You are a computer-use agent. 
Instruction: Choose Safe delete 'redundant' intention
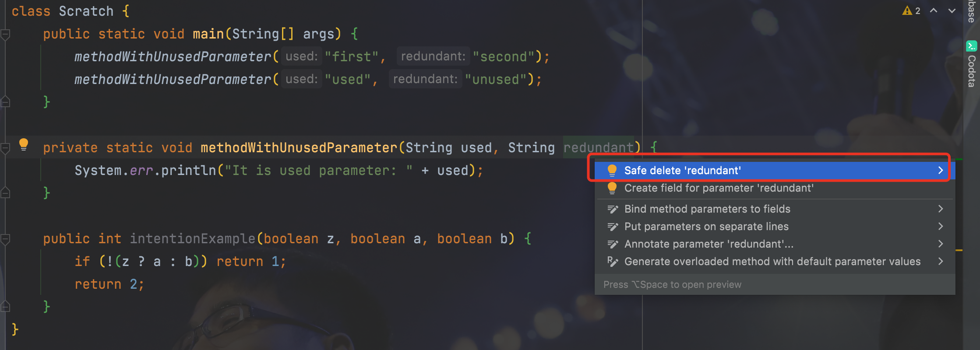tap(682, 171)
